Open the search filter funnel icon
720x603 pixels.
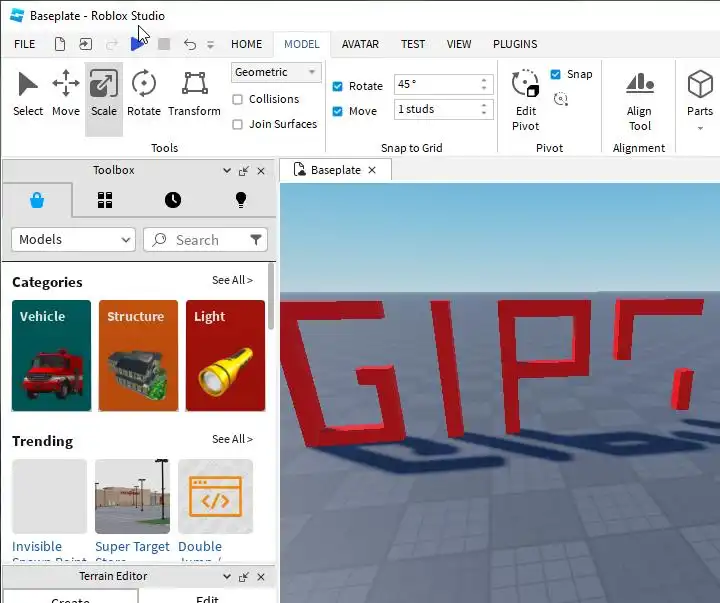256,239
